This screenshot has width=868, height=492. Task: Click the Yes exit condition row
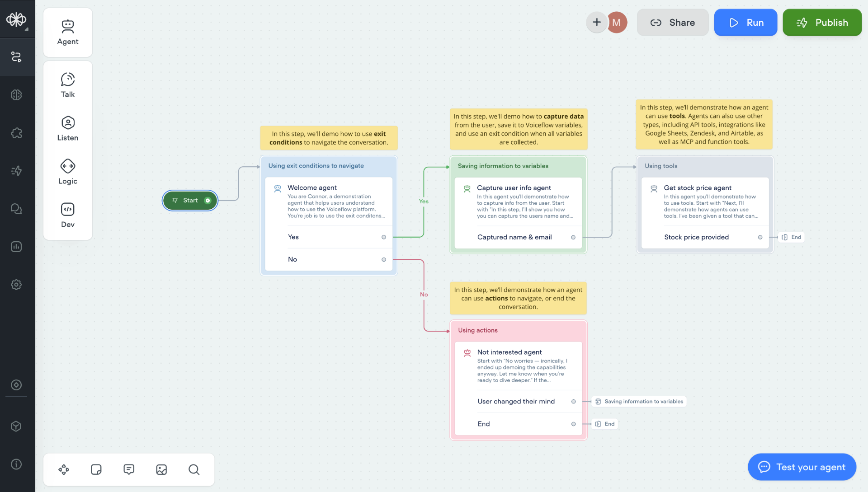[x=329, y=237]
